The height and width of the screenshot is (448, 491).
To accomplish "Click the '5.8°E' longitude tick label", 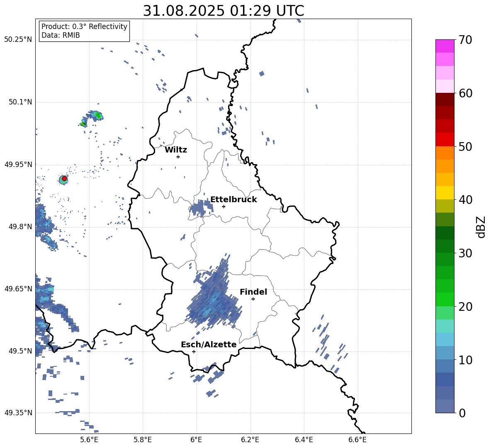I will tap(143, 440).
